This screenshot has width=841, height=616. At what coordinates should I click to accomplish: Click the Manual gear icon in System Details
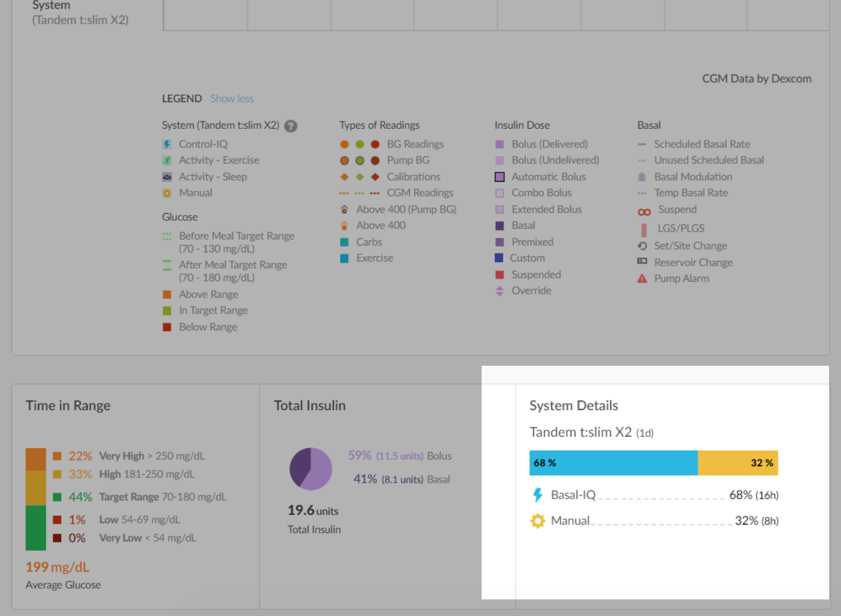click(537, 521)
